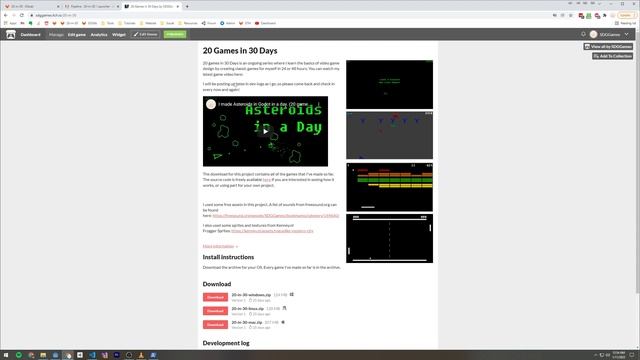Viewport: 640px width, 360px height.
Task: Switch to the Pipeline browser tab
Action: pos(91,6)
